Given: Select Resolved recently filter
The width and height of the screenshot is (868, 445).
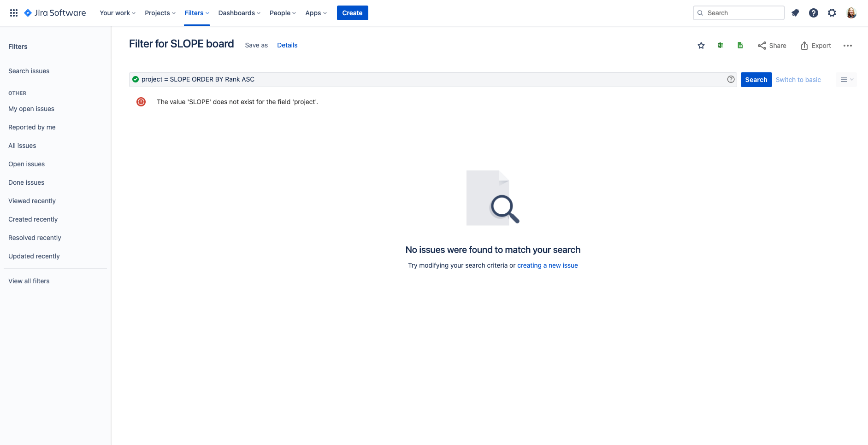Looking at the screenshot, I should pos(35,238).
